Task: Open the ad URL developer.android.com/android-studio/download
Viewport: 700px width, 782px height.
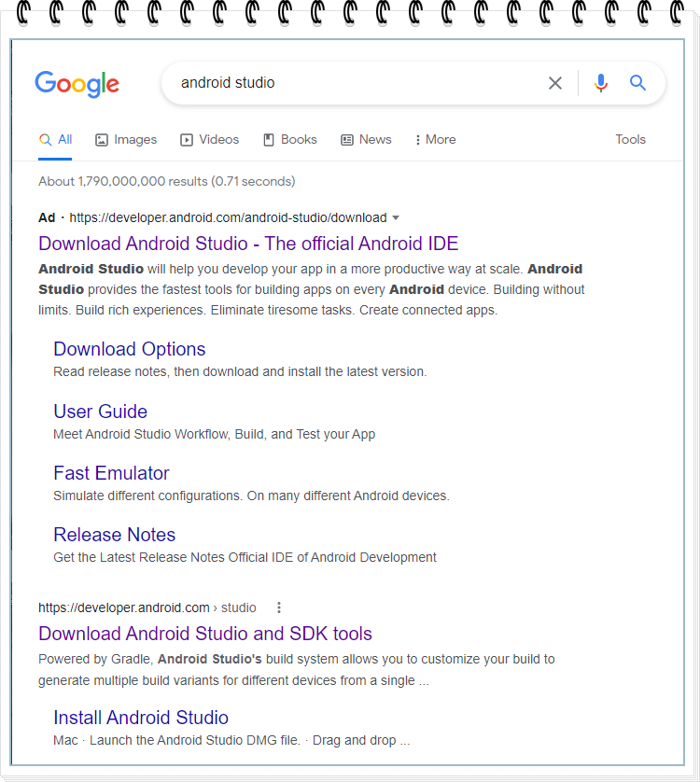Action: pos(228,218)
